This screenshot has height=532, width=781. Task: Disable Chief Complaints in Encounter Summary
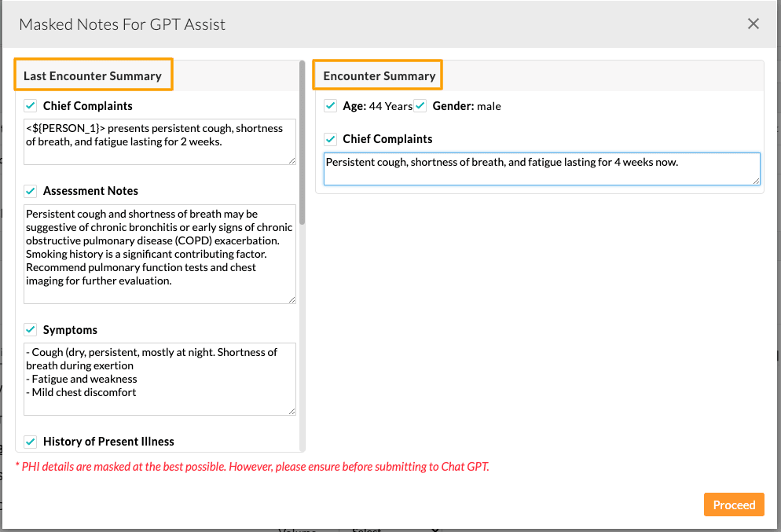click(x=330, y=139)
